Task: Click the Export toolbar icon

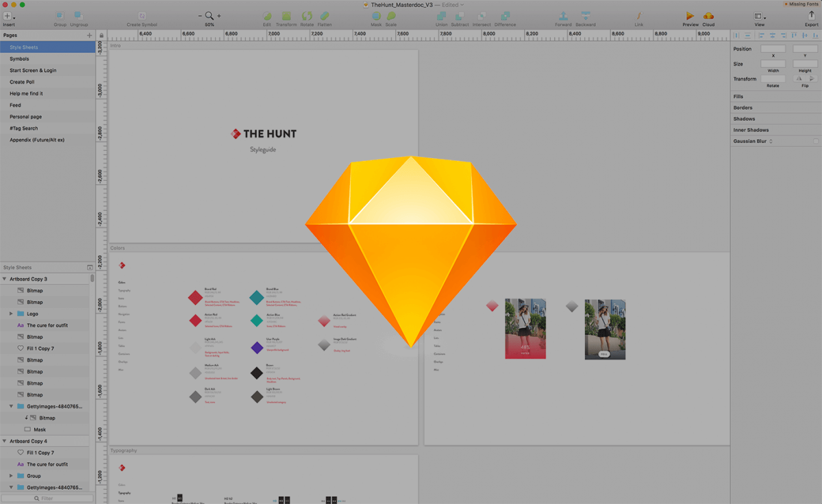Action: point(812,15)
